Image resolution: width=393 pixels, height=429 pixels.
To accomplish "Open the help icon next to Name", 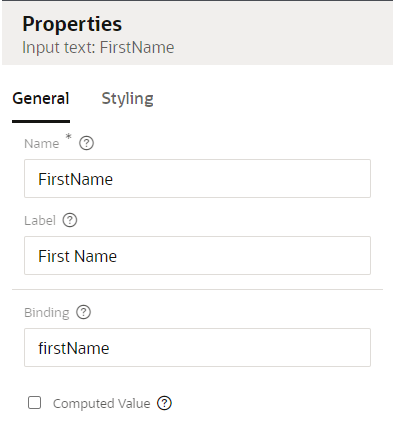I will click(86, 143).
